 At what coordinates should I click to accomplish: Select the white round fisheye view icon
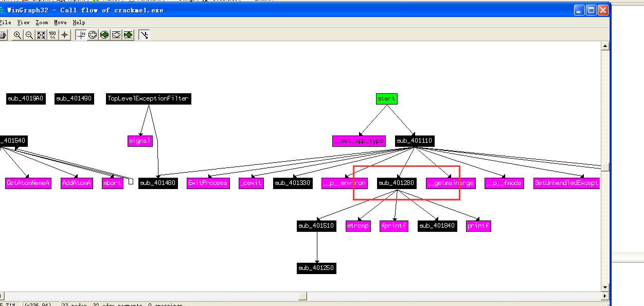coord(93,35)
